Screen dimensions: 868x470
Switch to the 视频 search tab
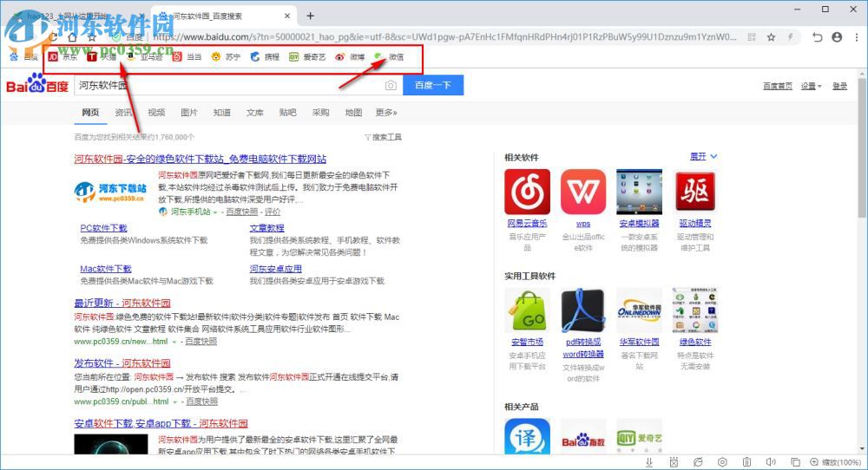(156, 112)
